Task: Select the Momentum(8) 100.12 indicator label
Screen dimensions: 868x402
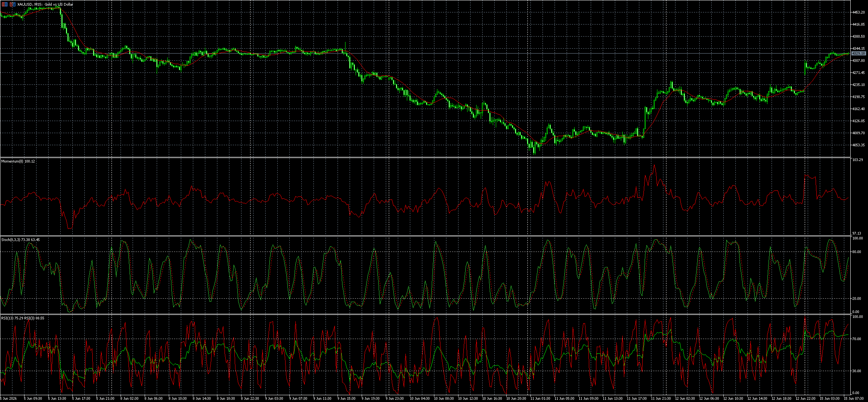Action: pyautogui.click(x=18, y=161)
